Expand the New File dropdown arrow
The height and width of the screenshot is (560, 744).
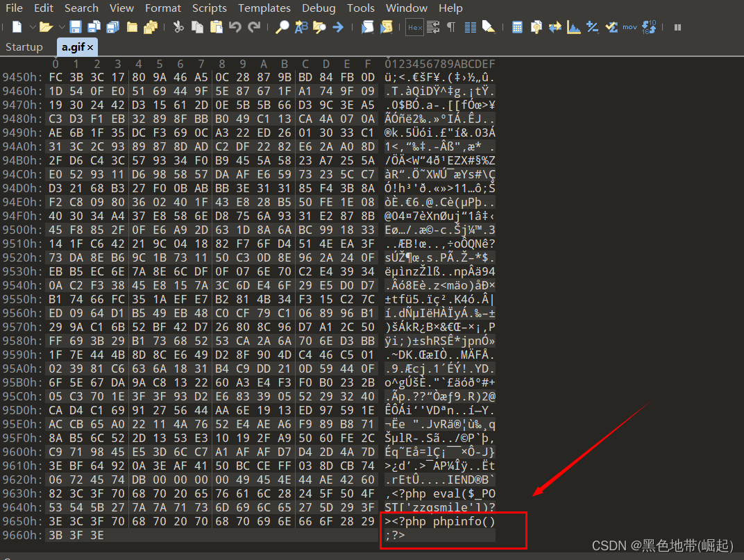(x=32, y=27)
